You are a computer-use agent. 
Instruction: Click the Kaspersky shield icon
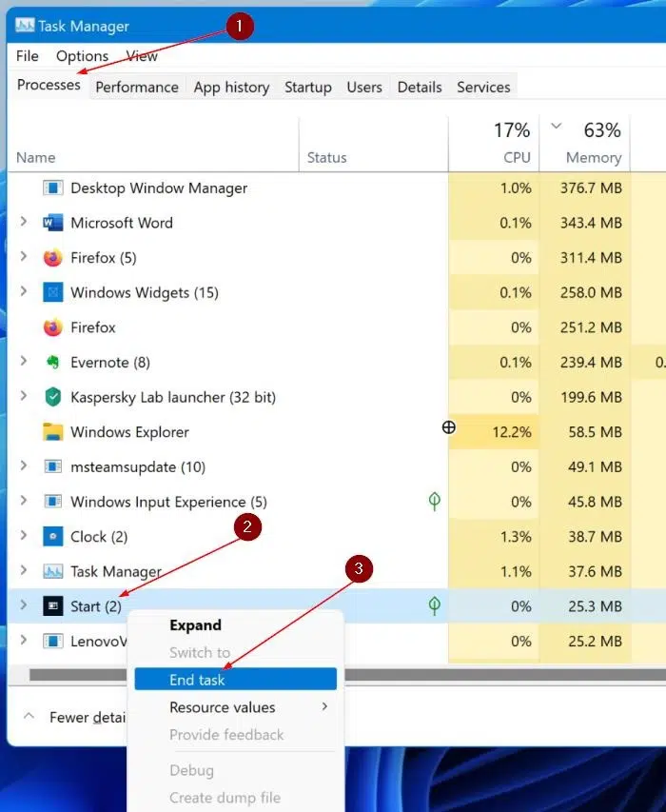tap(52, 397)
